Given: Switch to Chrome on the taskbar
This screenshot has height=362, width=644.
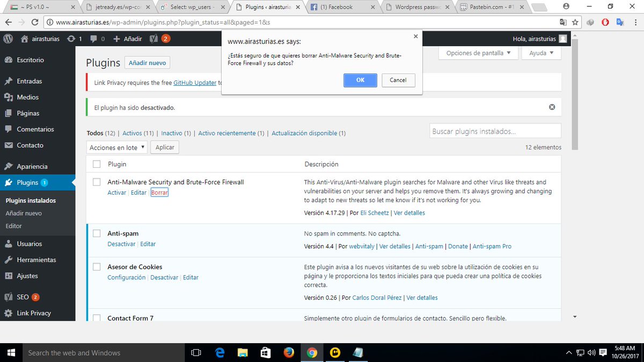Looking at the screenshot, I should (x=312, y=352).
